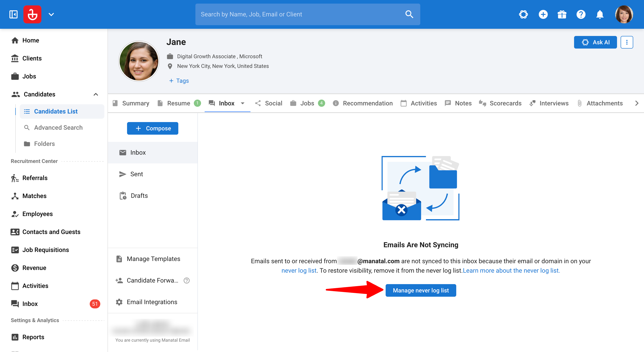Open the notifications bell
Viewport: 644px width, 352px height.
[600, 14]
